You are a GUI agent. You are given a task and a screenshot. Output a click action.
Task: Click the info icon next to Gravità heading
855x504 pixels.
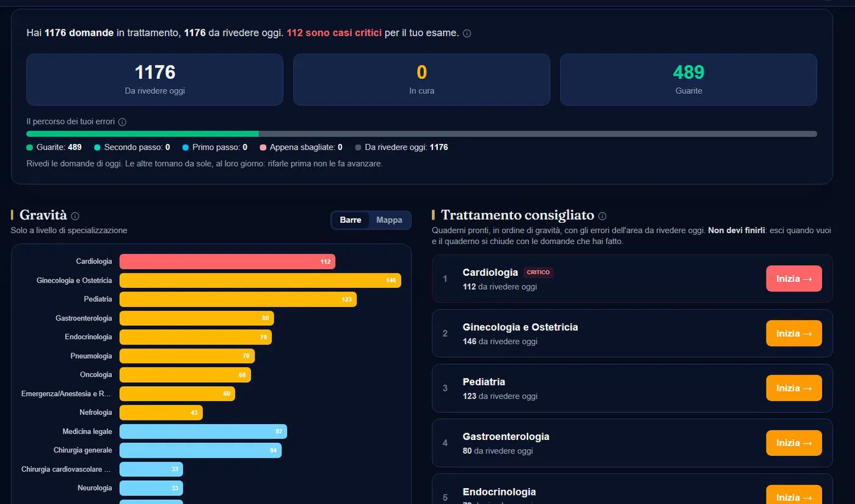[x=75, y=216]
